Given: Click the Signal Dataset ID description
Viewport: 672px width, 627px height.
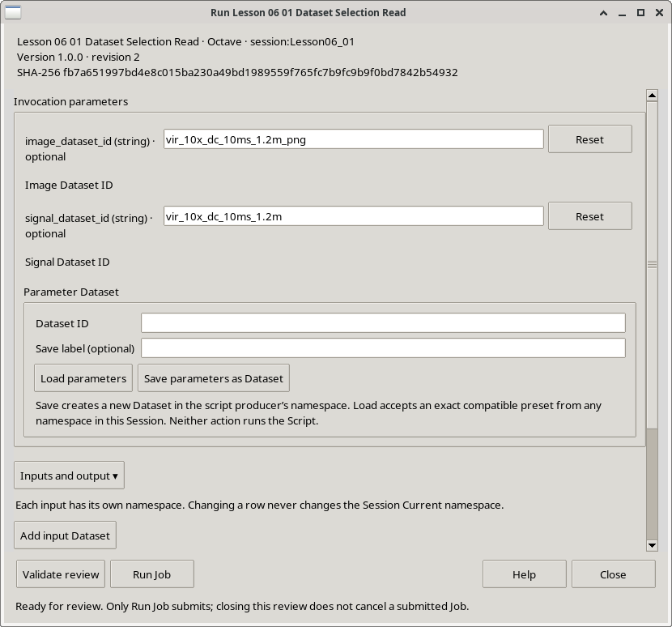Looking at the screenshot, I should tap(67, 262).
